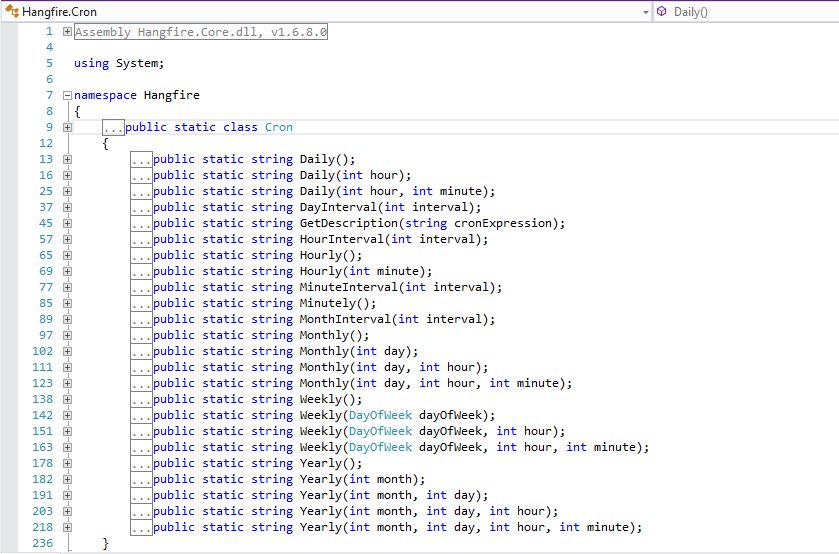Expand the node beside HourInterval on line 57

coord(67,239)
